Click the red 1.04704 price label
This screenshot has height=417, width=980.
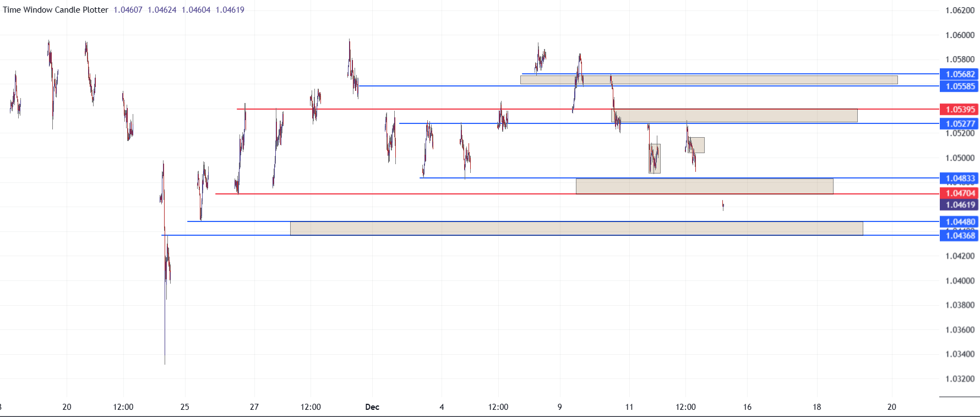tap(960, 193)
